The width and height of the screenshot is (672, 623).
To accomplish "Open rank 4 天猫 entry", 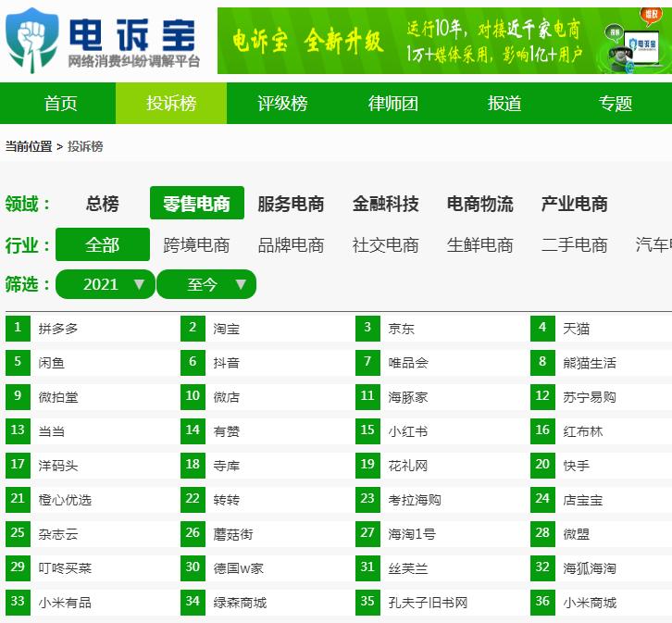I will point(576,329).
